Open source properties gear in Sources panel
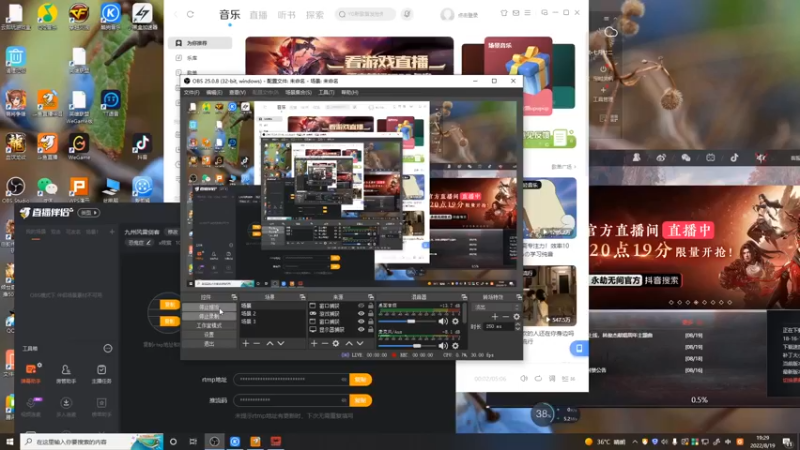Viewport: 800px width, 450px height. tap(336, 343)
